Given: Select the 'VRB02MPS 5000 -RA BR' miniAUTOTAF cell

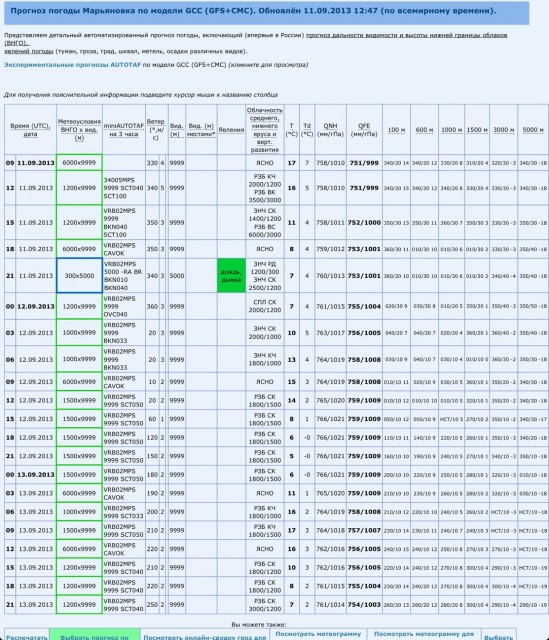Looking at the screenshot, I should click(x=124, y=276).
